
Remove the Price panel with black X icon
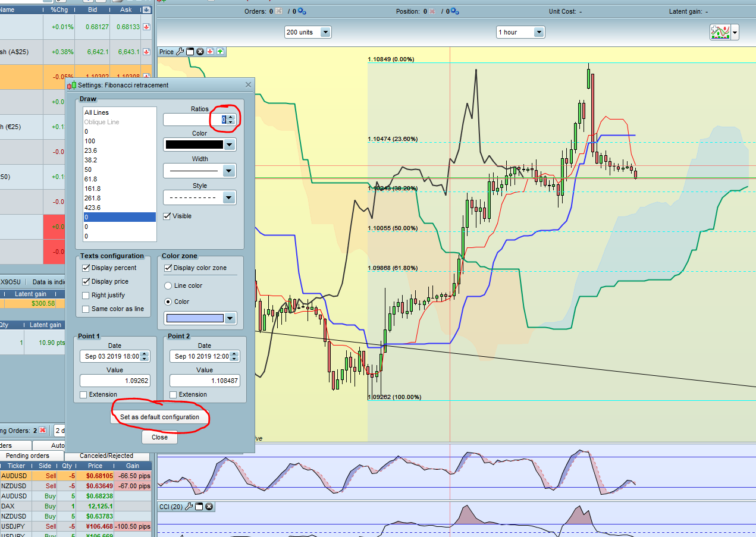[x=200, y=52]
